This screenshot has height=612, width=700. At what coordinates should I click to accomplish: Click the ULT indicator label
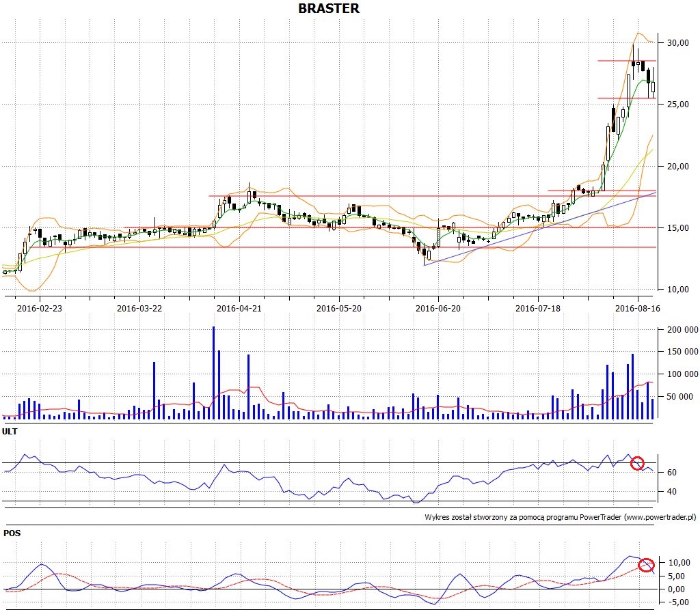click(10, 432)
